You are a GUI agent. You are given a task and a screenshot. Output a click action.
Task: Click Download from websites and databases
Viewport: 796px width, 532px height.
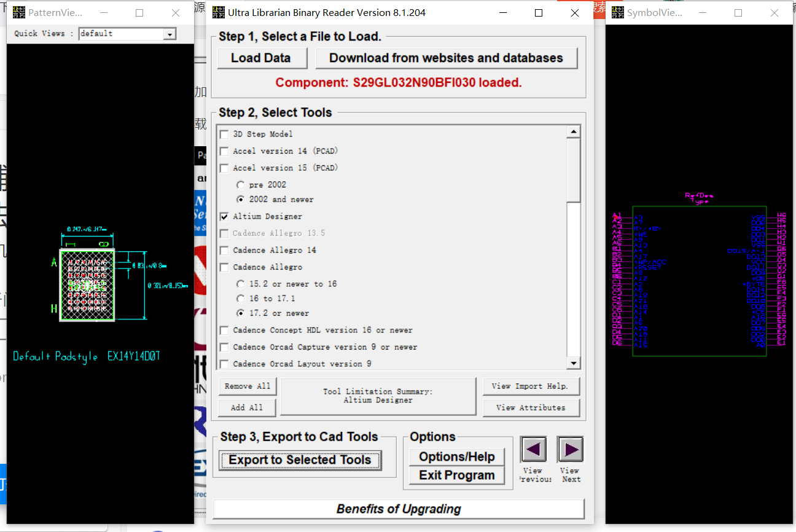[x=447, y=58]
